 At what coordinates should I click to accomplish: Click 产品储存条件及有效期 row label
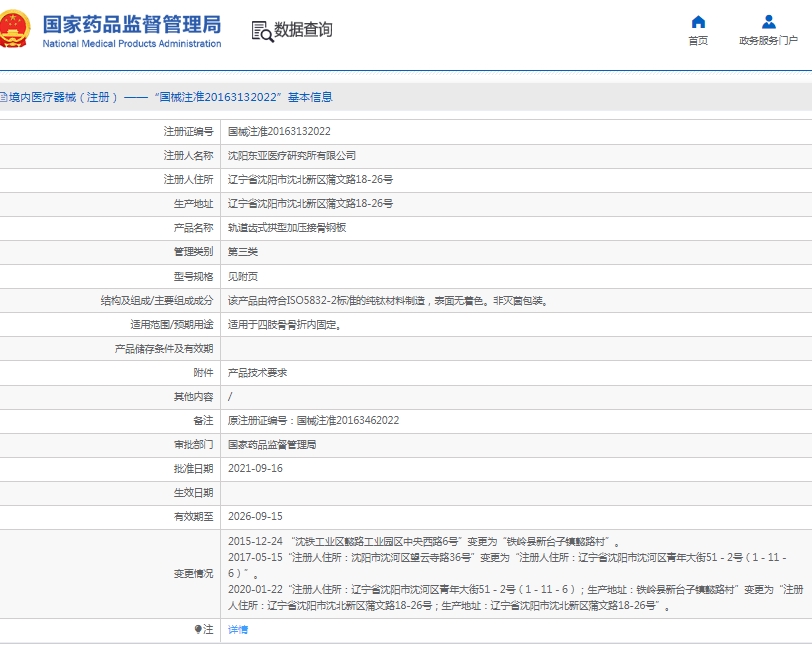point(164,349)
